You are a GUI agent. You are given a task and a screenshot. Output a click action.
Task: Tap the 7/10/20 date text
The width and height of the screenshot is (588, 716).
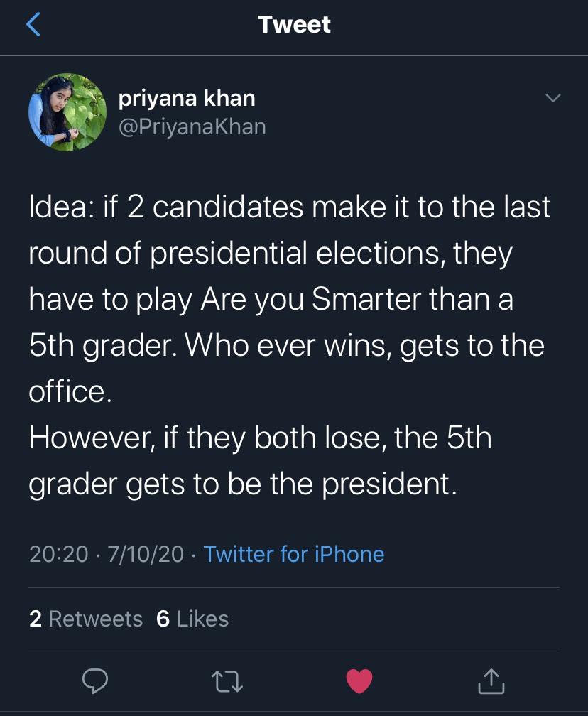[x=146, y=554]
